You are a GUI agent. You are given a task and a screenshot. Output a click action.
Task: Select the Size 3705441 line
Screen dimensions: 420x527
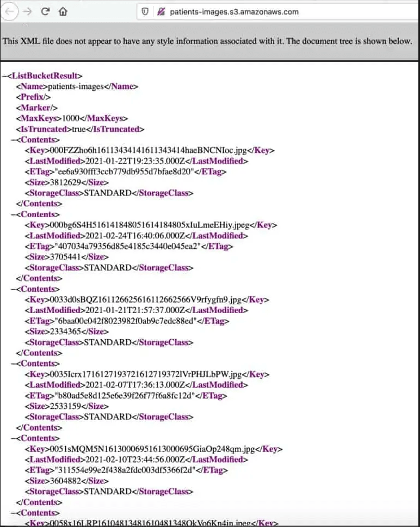click(66, 257)
